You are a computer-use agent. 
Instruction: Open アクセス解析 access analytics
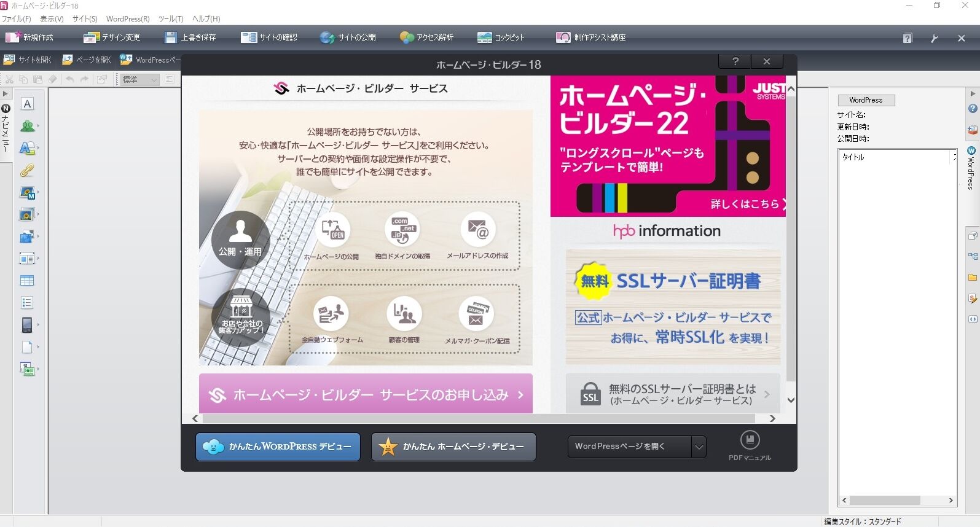click(x=426, y=37)
